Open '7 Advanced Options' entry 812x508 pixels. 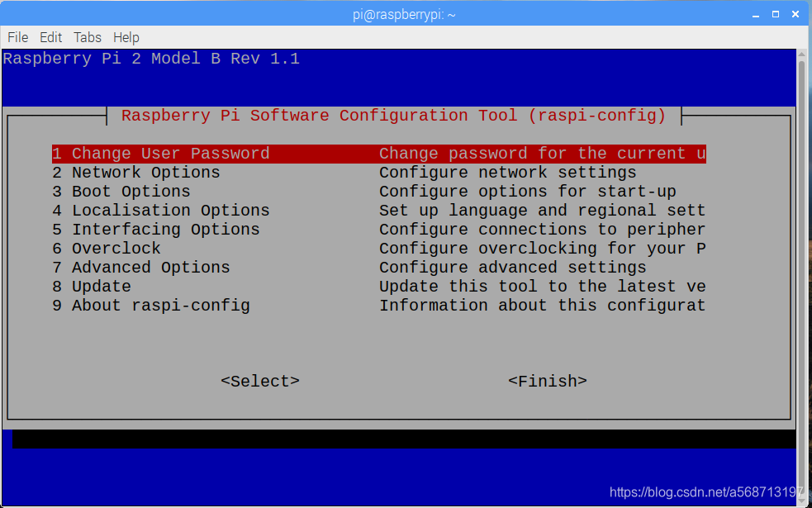pos(378,267)
